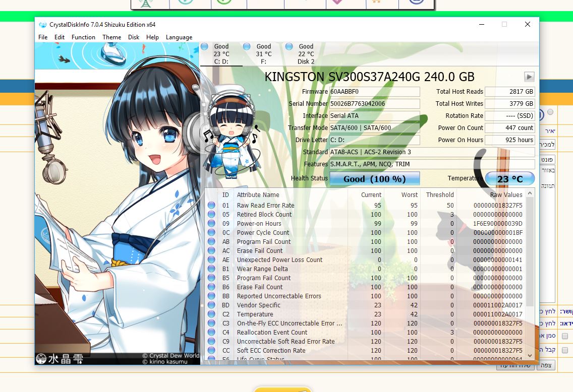This screenshot has height=392, width=573.
Task: Tick the checkbox next to סמן
Action: point(565,336)
